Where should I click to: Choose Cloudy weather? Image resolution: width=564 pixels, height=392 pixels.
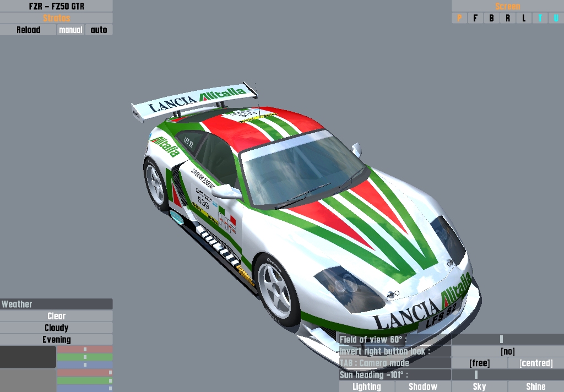click(x=56, y=328)
